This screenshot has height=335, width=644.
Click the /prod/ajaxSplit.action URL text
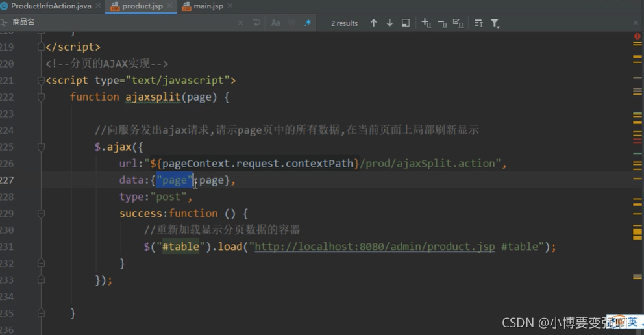(428, 164)
